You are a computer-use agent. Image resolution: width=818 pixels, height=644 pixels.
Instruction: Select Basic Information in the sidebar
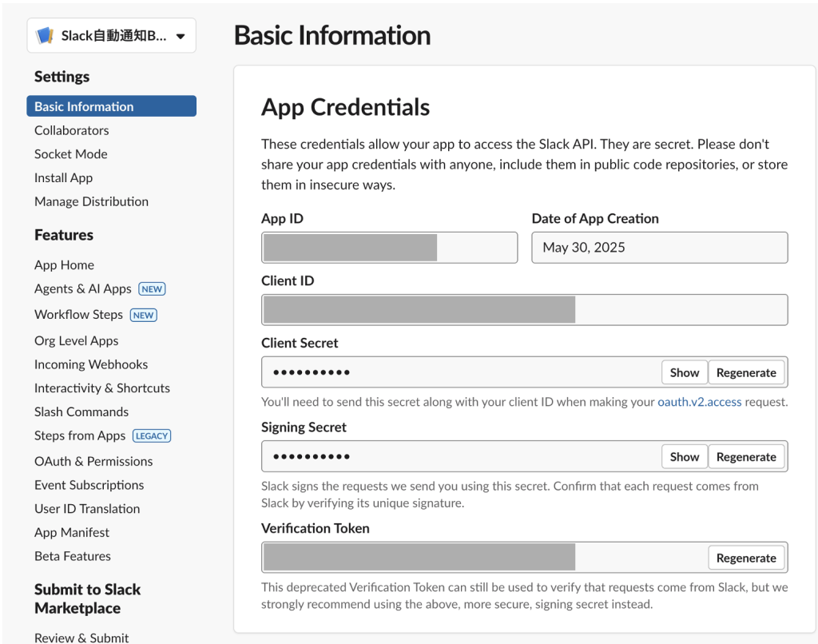click(111, 106)
